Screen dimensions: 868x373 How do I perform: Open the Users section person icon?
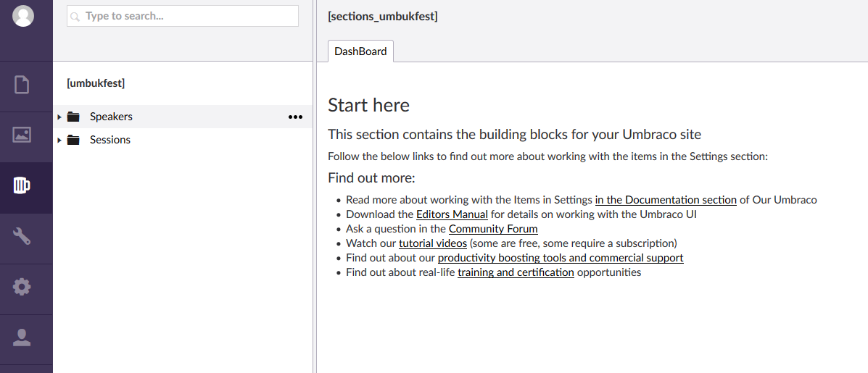pos(22,337)
